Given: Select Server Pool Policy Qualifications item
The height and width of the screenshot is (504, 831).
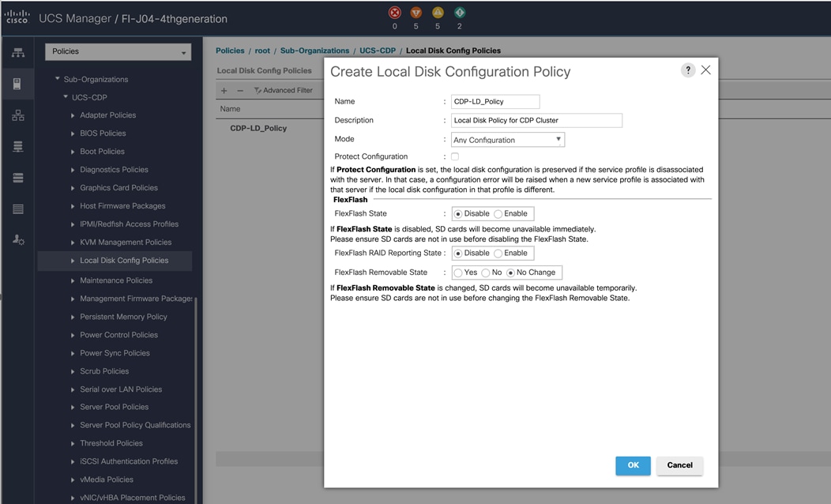Looking at the screenshot, I should click(x=135, y=425).
